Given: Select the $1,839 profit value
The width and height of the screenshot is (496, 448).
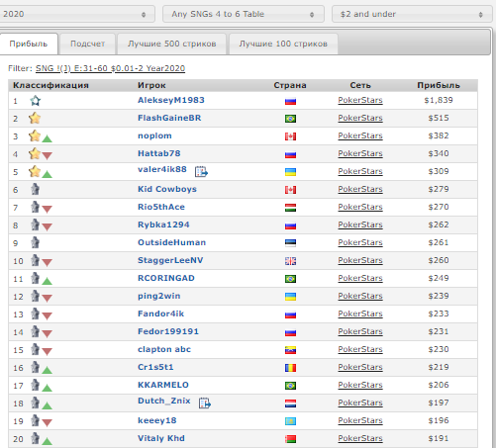Looking at the screenshot, I should (439, 100).
